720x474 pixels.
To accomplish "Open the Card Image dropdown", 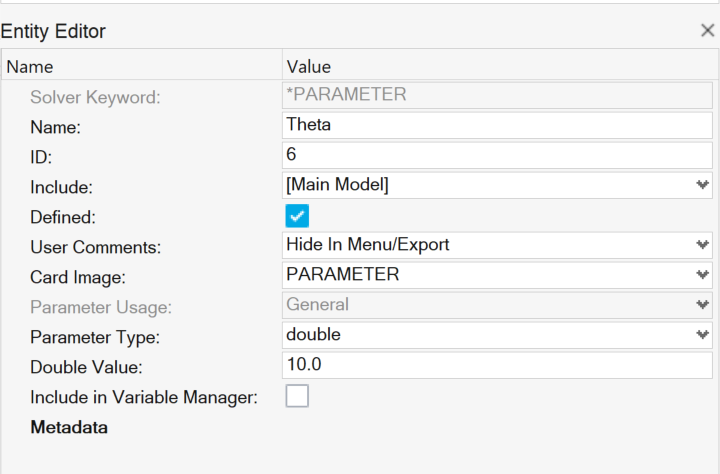I will click(703, 275).
